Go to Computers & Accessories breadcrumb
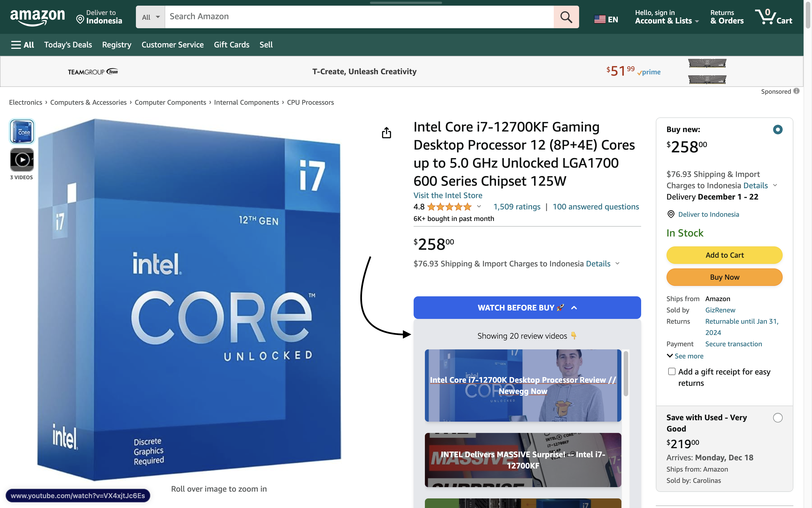Screen dimensions: 812x508 pyautogui.click(x=88, y=102)
